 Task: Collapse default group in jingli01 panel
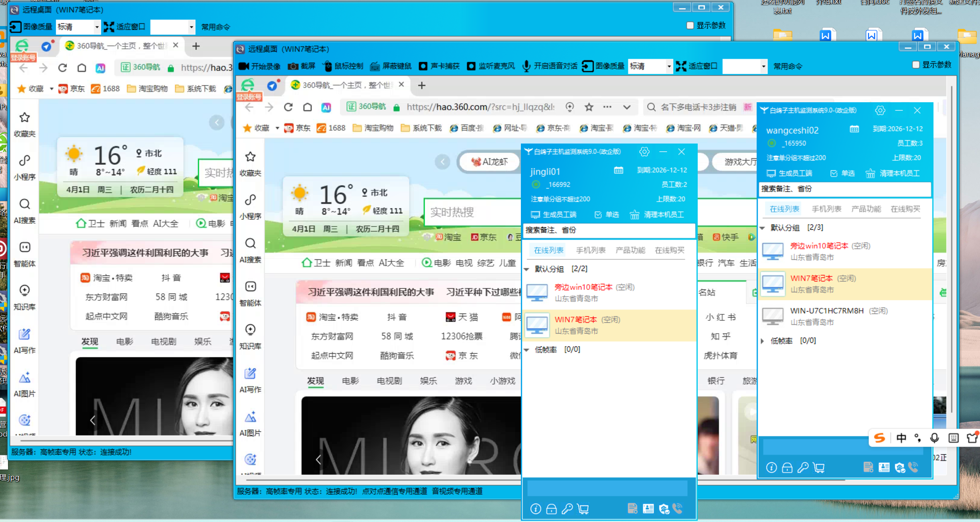click(x=527, y=269)
